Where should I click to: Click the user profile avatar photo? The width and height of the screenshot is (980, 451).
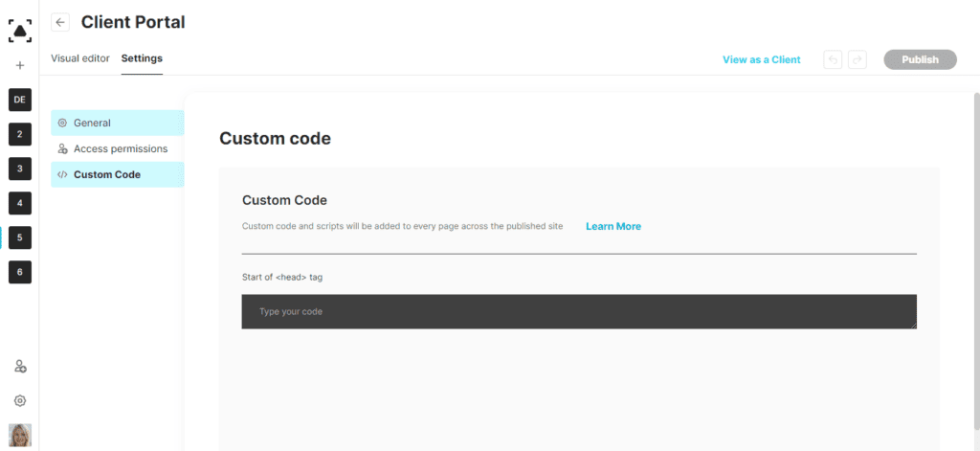tap(20, 436)
